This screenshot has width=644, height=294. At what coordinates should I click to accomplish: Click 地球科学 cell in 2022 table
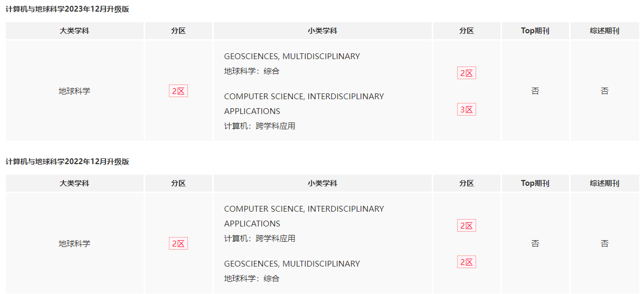coord(74,243)
